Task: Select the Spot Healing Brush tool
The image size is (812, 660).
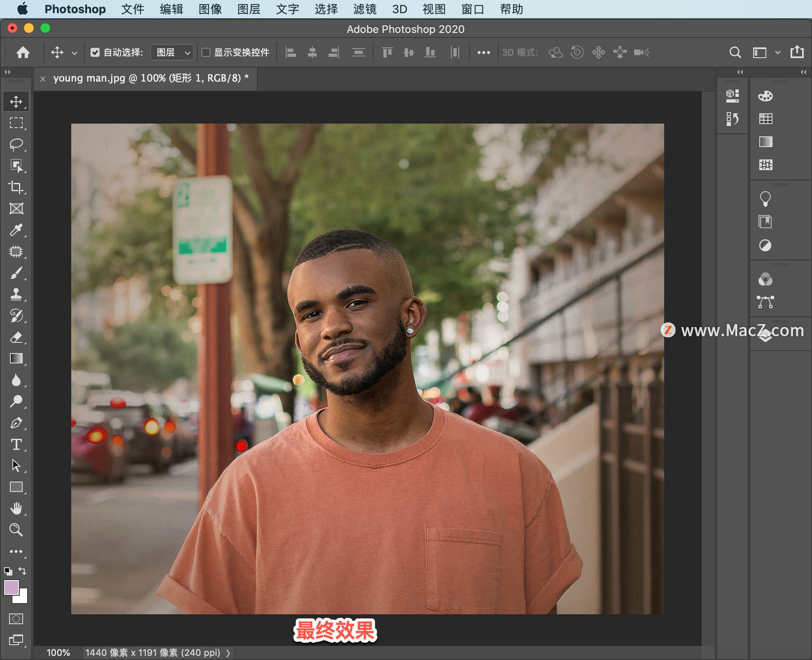Action: pos(16,251)
